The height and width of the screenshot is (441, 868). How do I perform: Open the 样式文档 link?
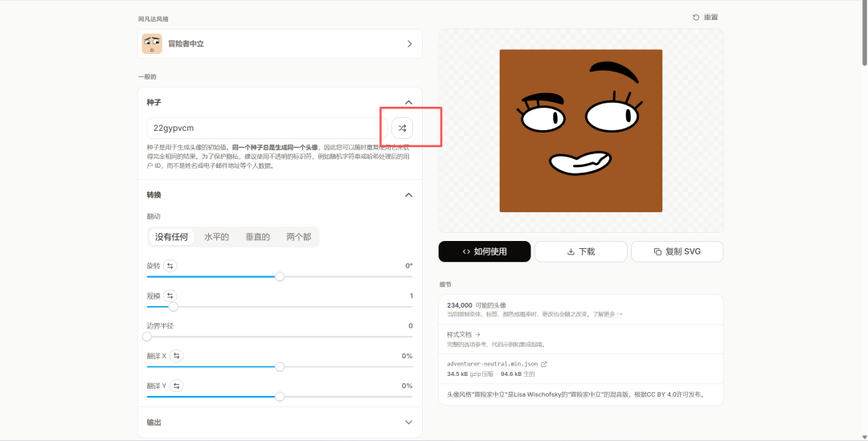click(x=464, y=335)
